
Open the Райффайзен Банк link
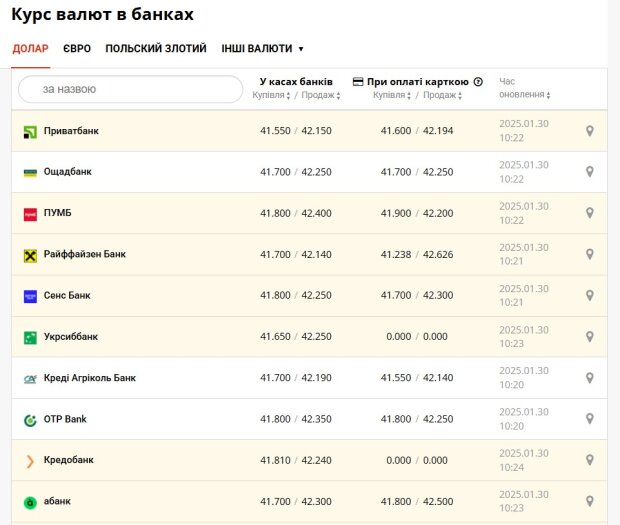pos(85,254)
